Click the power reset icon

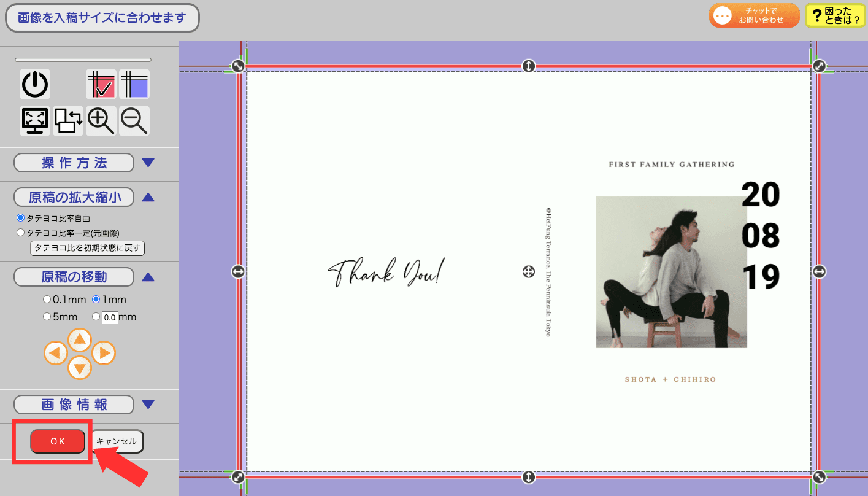[x=35, y=85]
